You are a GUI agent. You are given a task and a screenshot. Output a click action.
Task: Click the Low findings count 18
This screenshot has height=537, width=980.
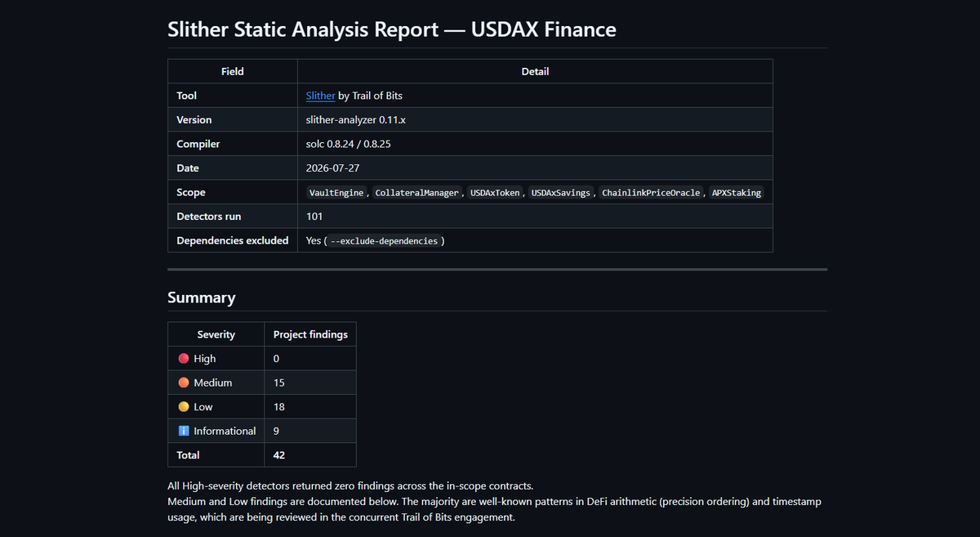pos(279,406)
